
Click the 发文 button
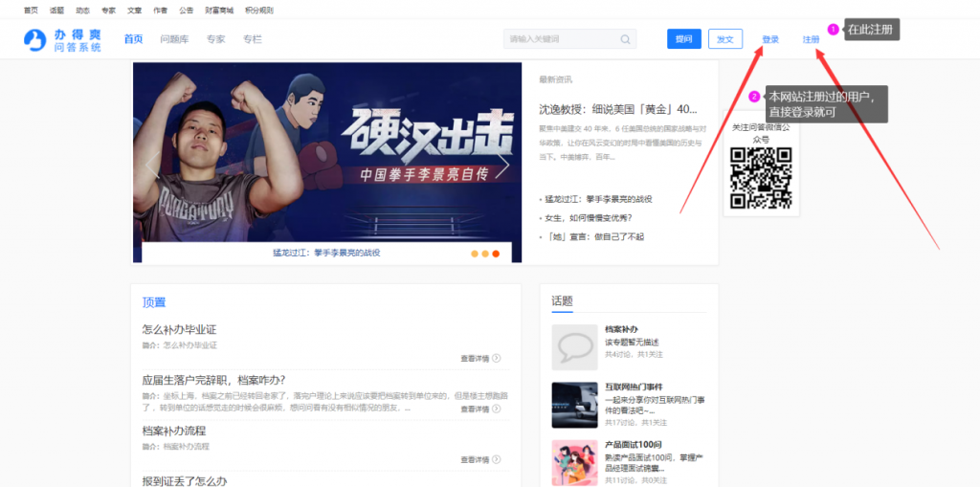[x=725, y=39]
